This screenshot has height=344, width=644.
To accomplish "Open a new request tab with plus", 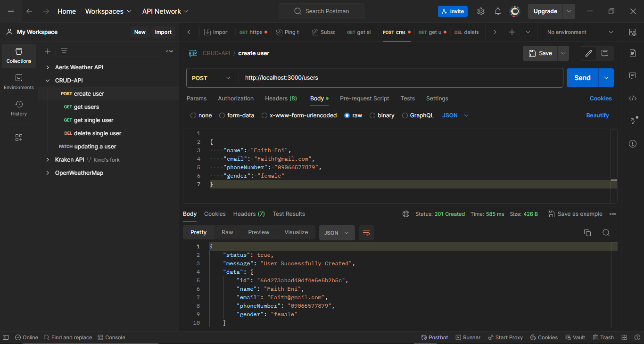I will 512,32.
